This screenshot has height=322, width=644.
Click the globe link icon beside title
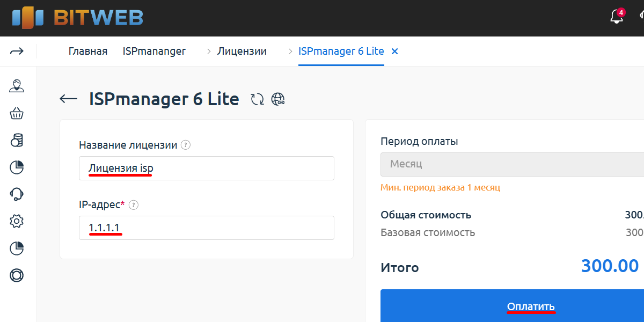(x=278, y=99)
